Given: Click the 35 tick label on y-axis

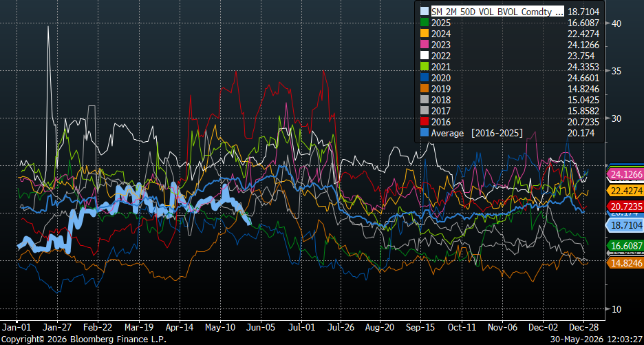Looking at the screenshot, I should (x=615, y=71).
